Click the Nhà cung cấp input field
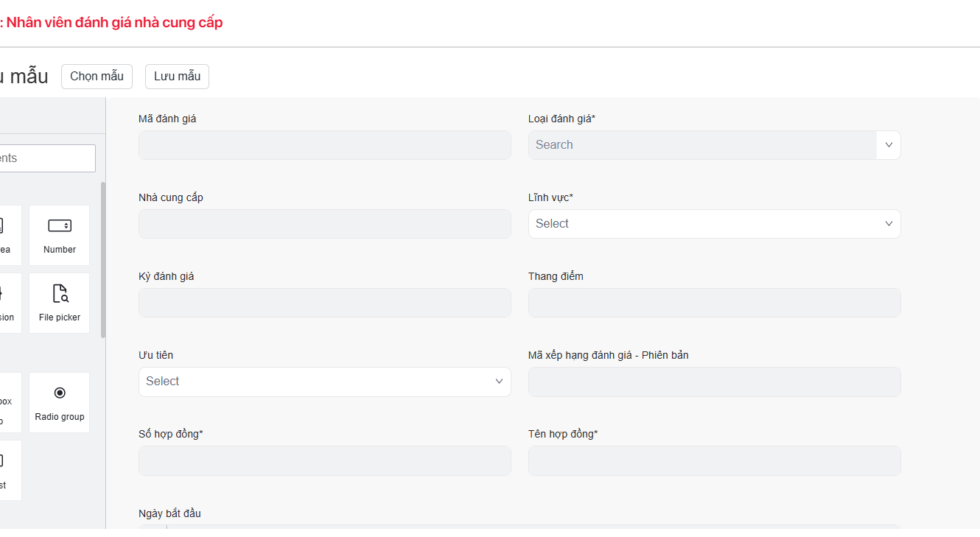Screen dimensions: 980x537 [324, 224]
